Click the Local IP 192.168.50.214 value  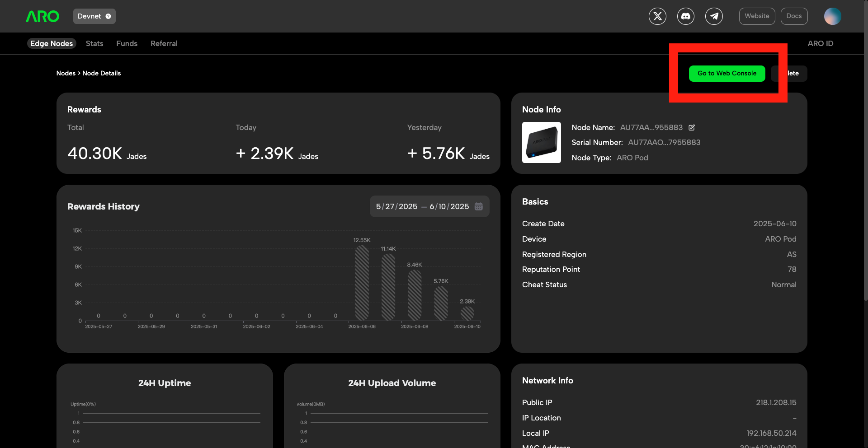pyautogui.click(x=771, y=433)
